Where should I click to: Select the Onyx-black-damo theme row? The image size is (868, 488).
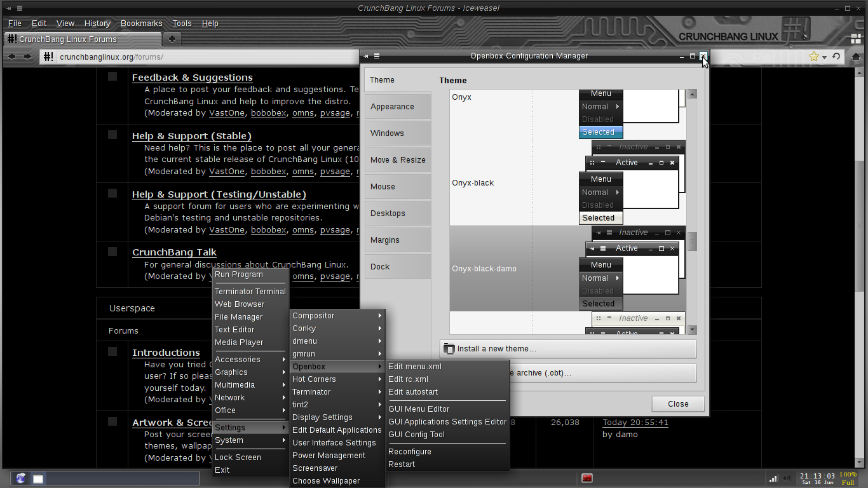click(568, 269)
